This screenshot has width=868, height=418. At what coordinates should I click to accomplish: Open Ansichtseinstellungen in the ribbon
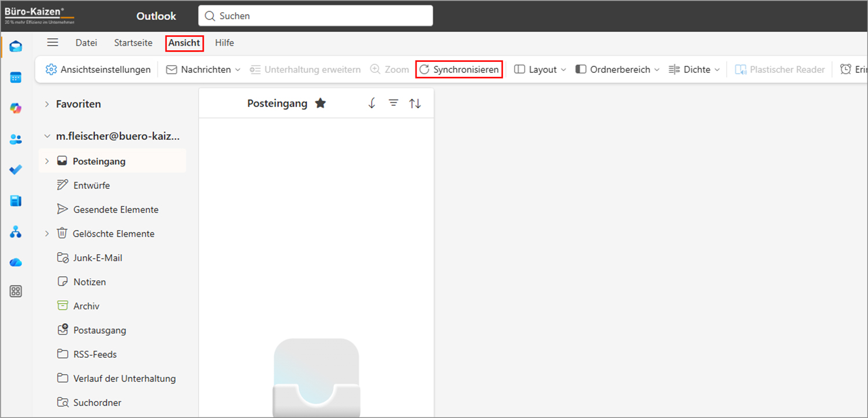(x=97, y=69)
